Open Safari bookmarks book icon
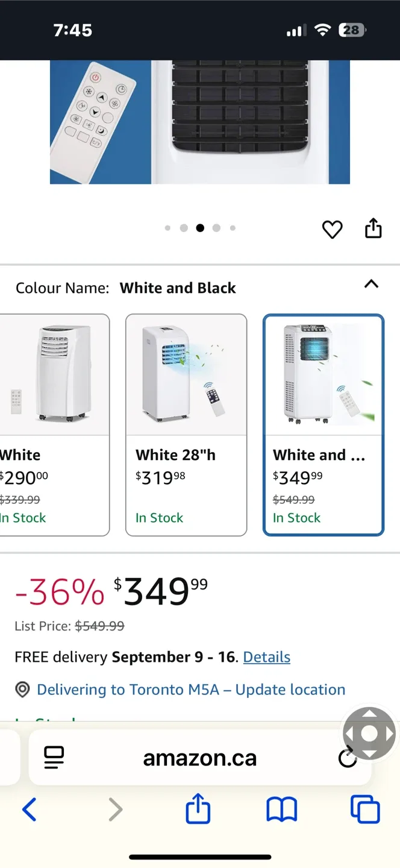Viewport: 400px width, 868px height. (281, 809)
